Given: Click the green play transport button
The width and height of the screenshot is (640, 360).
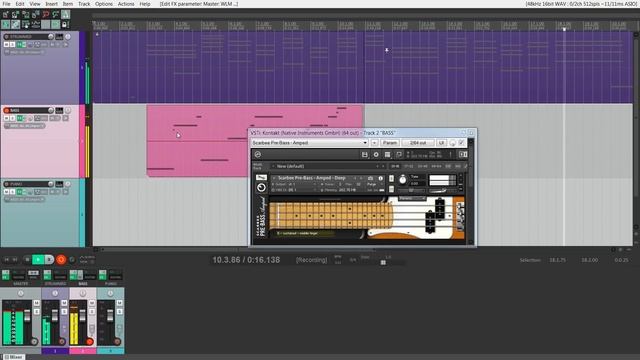Looking at the screenshot, I should pyautogui.click(x=38, y=259).
